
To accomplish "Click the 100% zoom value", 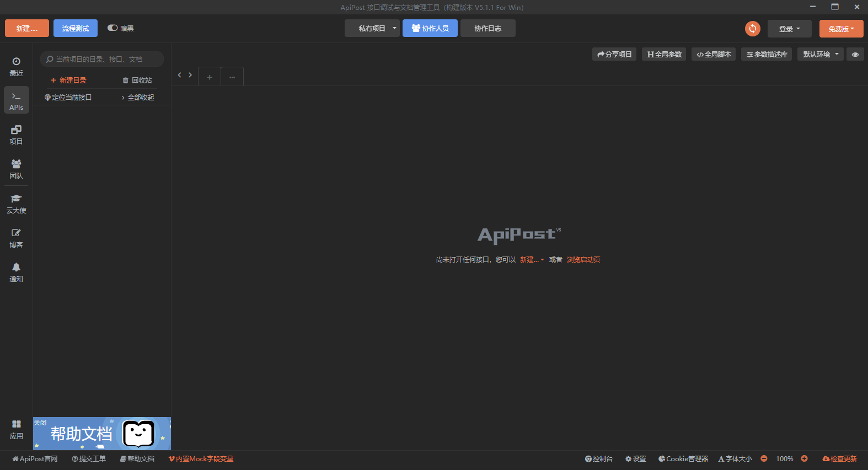I will [784, 459].
